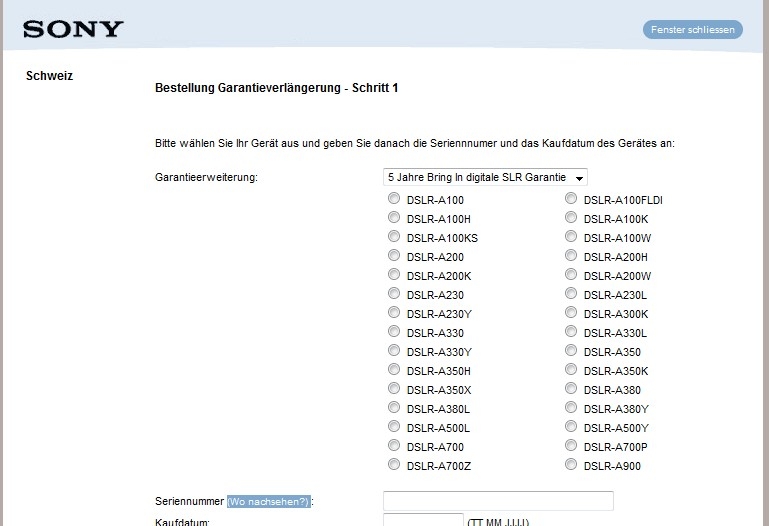This screenshot has width=769, height=526.
Task: Select DSLR-A330Y radio button
Action: [394, 351]
